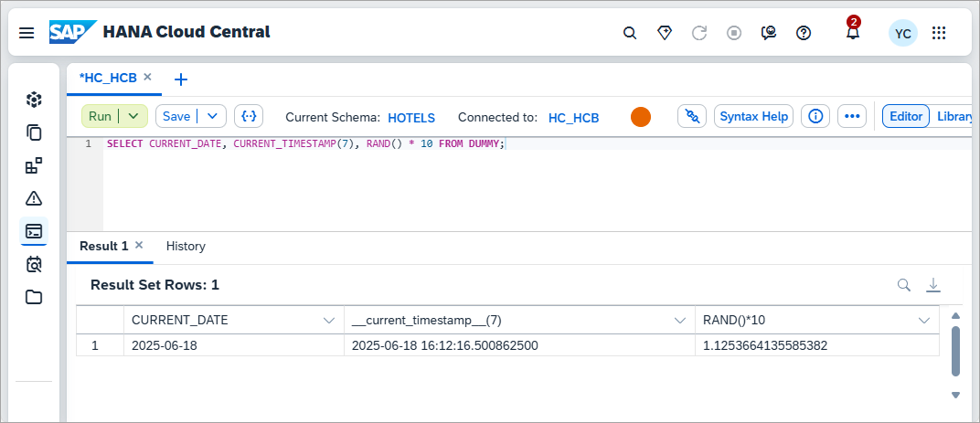Click the curly braces format button

tap(249, 116)
